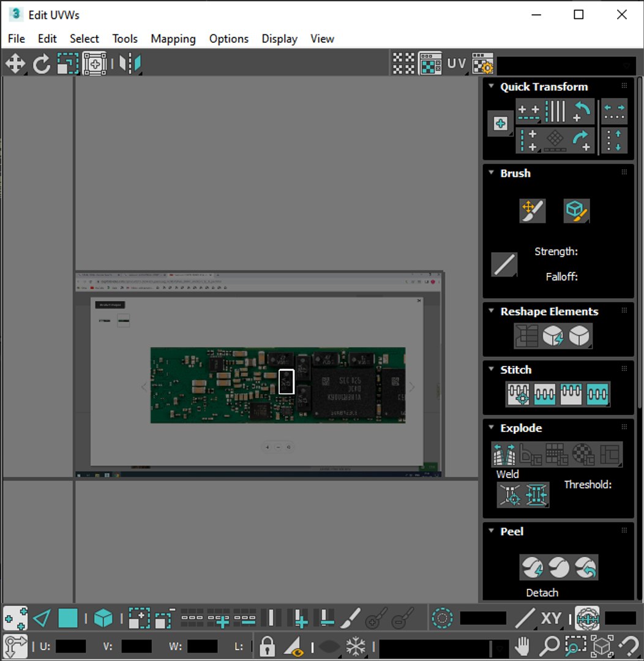Click the Weld Selected Subobjects icon
The height and width of the screenshot is (661, 644).
(x=536, y=495)
